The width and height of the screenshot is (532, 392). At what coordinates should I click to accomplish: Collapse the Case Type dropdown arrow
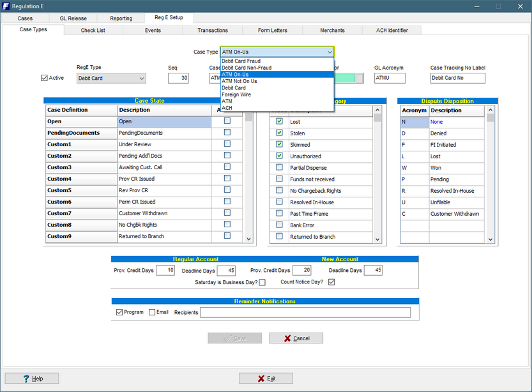pyautogui.click(x=330, y=52)
